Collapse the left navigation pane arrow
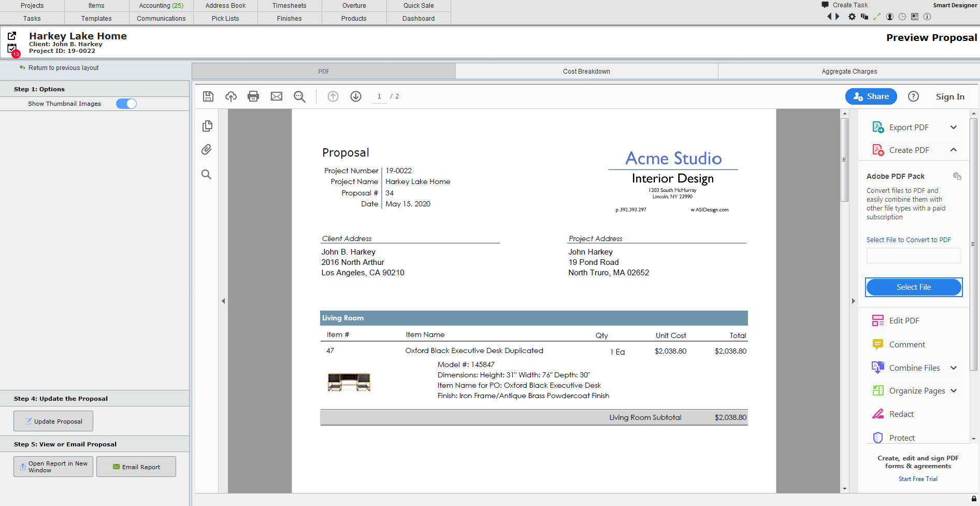 (223, 301)
